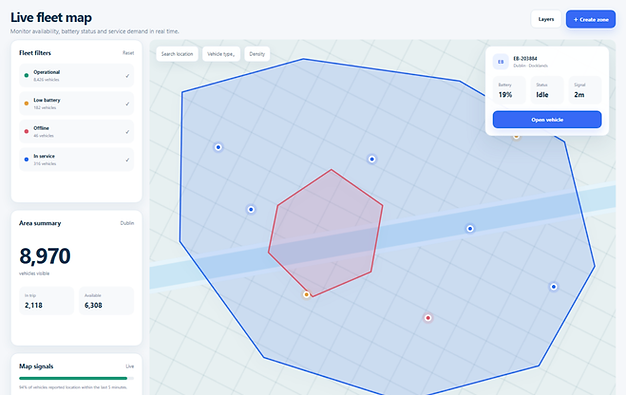Click the Create zone button
The image size is (626, 395).
point(591,19)
